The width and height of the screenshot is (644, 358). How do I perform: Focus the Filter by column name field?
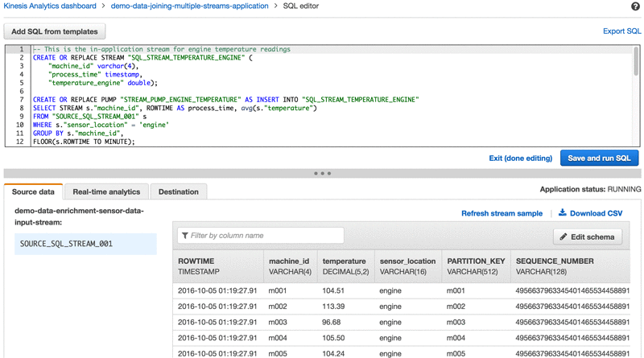coord(266,236)
